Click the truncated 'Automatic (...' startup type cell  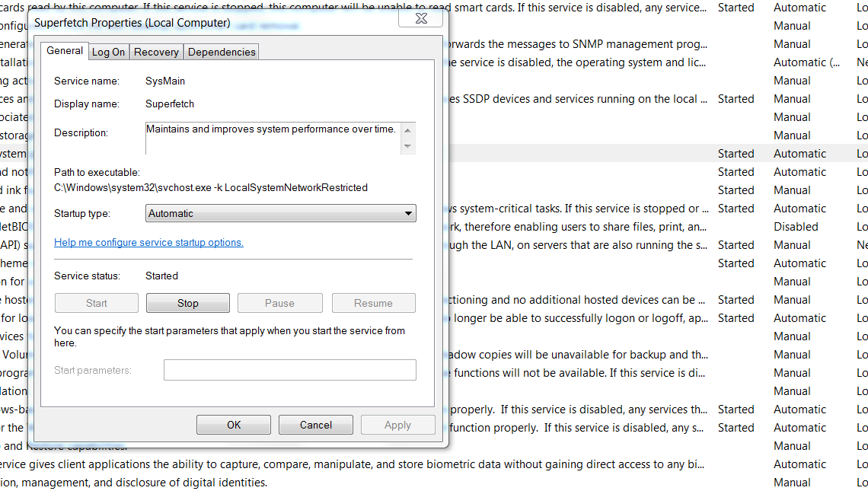tap(806, 62)
